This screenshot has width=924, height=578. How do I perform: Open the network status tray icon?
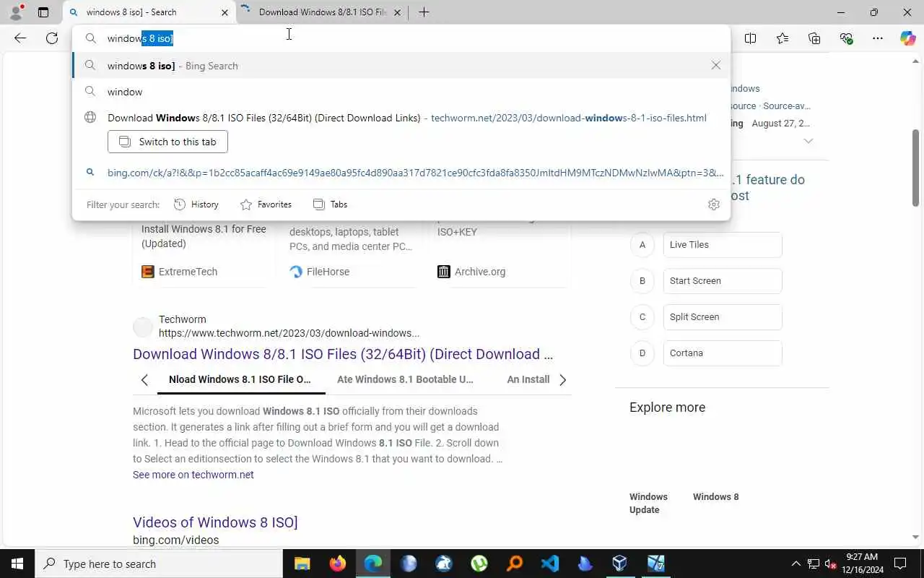point(814,564)
